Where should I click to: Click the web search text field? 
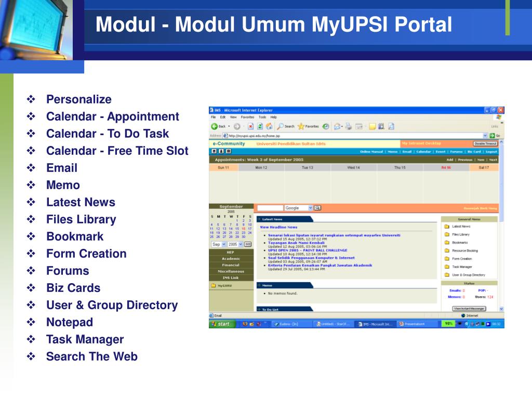(x=270, y=208)
